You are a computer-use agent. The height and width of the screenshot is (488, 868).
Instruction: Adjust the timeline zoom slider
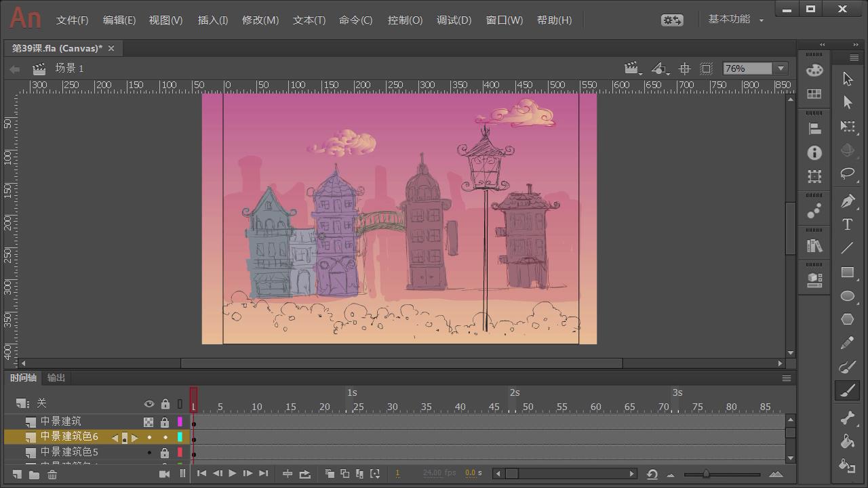[706, 474]
